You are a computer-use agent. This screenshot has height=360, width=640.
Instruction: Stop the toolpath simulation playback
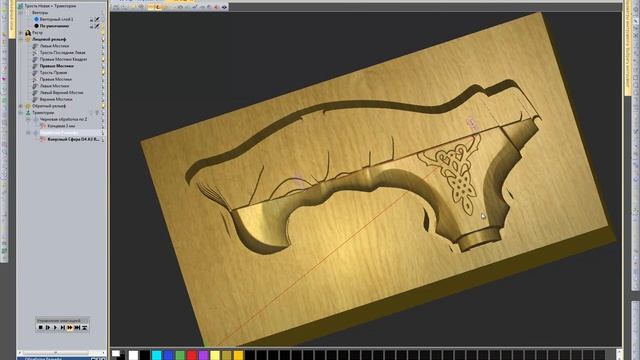pos(40,327)
